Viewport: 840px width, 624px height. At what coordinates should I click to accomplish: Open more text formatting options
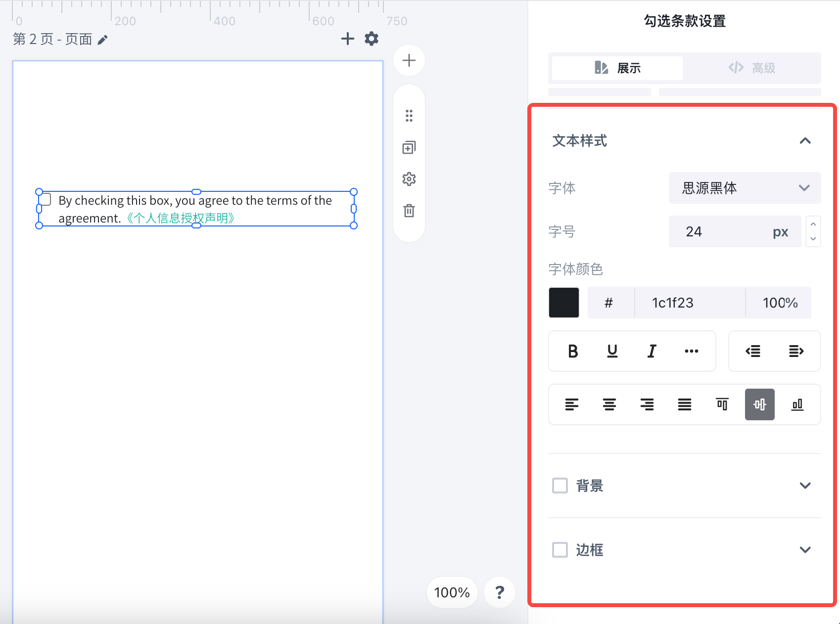tap(692, 351)
